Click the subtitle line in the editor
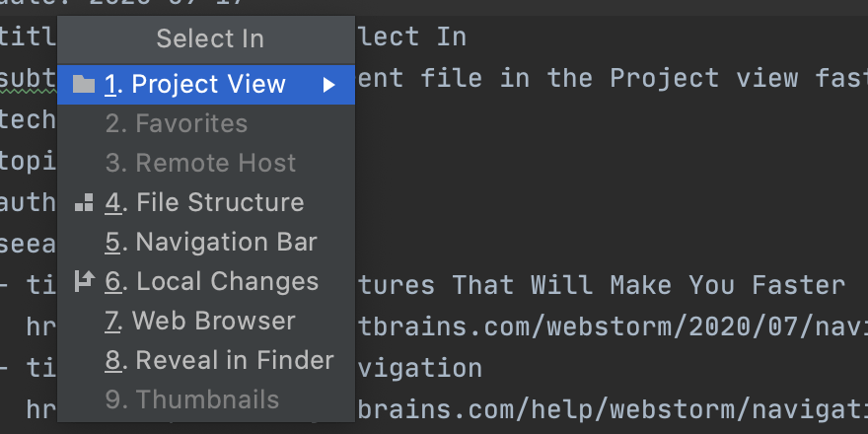868x434 pixels. [592, 77]
